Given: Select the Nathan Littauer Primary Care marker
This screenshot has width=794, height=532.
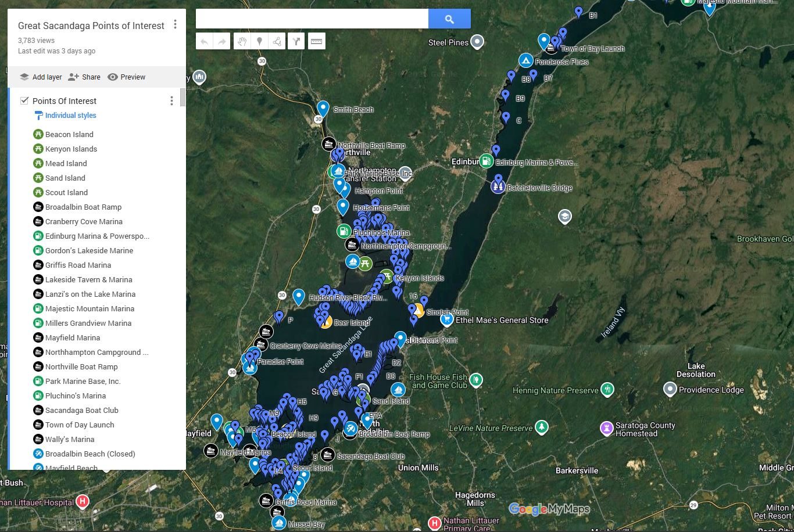Looking at the screenshot, I should coord(434,523).
